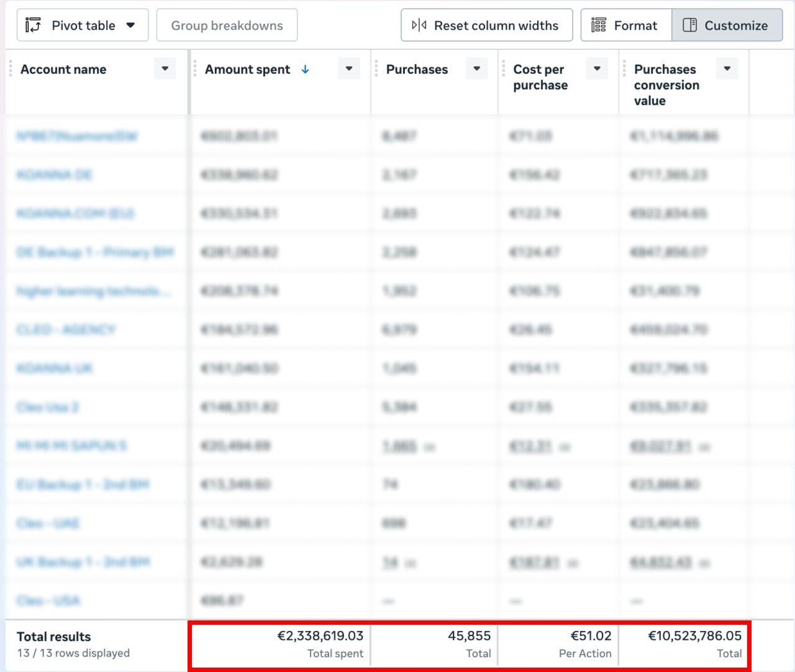Screen dimensions: 795x672
Task: Click the drag handle beside Cost per purchase
Action: click(x=504, y=69)
